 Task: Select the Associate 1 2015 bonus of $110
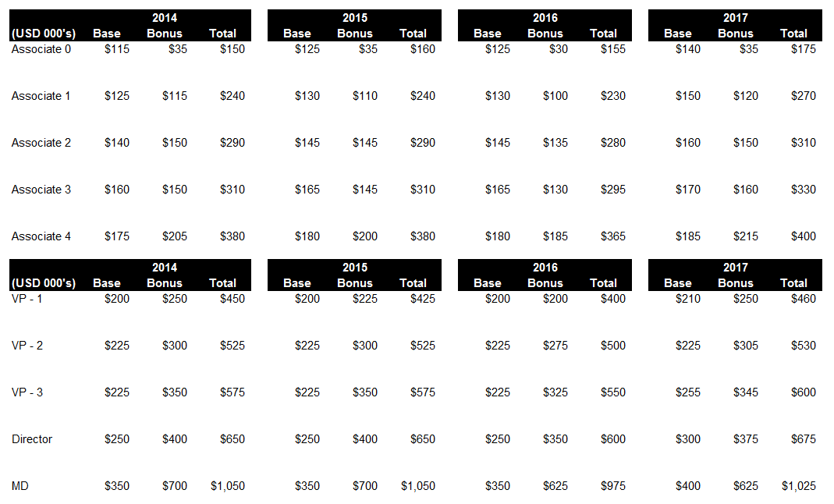pyautogui.click(x=365, y=96)
